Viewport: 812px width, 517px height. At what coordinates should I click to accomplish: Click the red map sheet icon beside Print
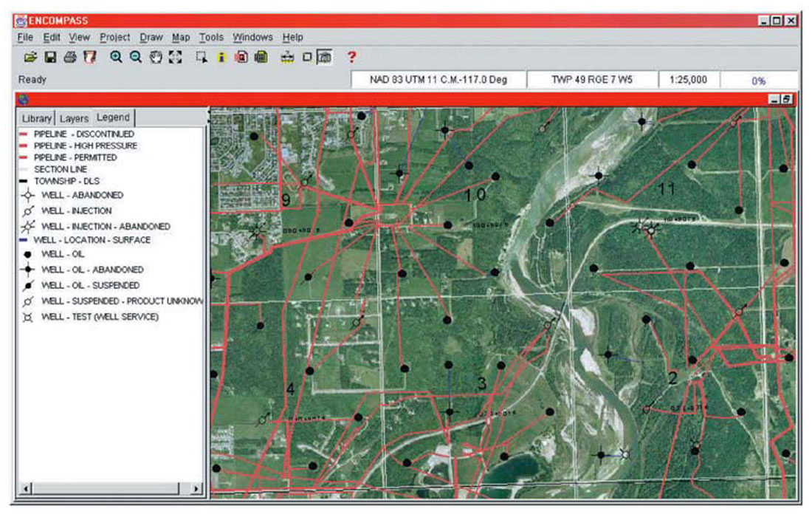tap(90, 57)
